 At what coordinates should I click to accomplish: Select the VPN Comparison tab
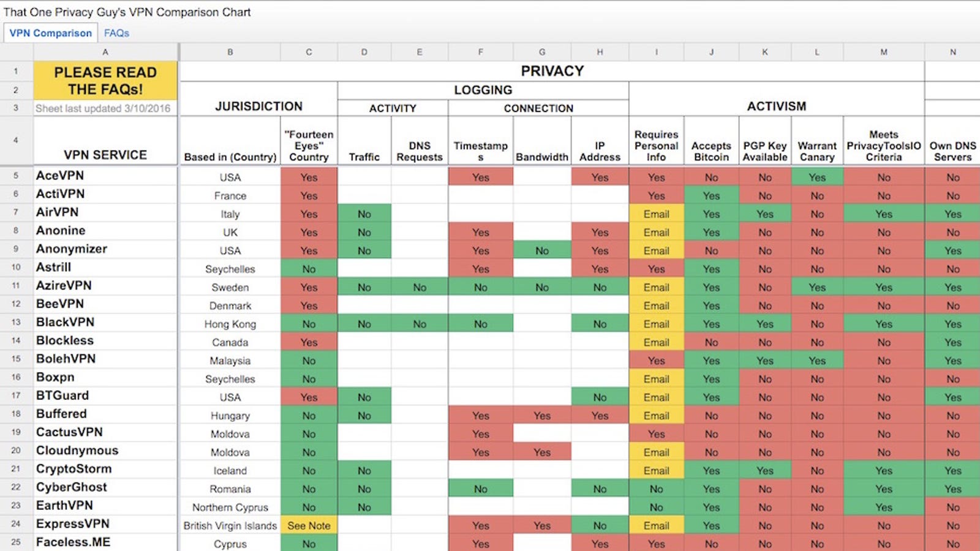tap(51, 33)
